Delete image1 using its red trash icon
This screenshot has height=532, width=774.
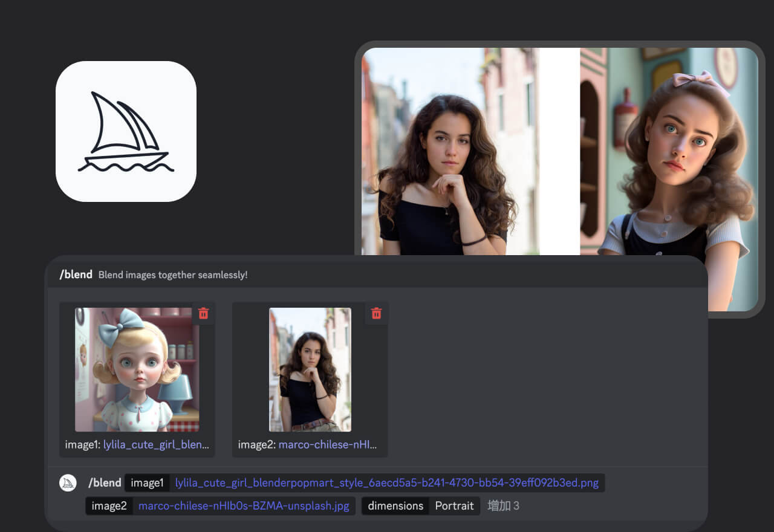[x=203, y=313]
